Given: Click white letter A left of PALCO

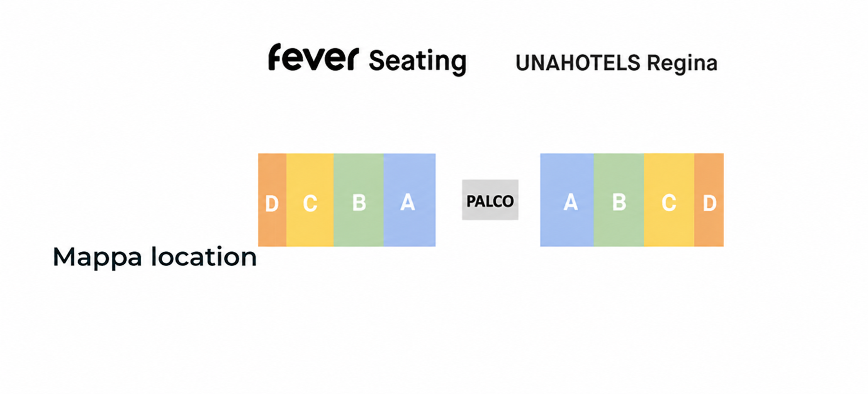Looking at the screenshot, I should (407, 202).
